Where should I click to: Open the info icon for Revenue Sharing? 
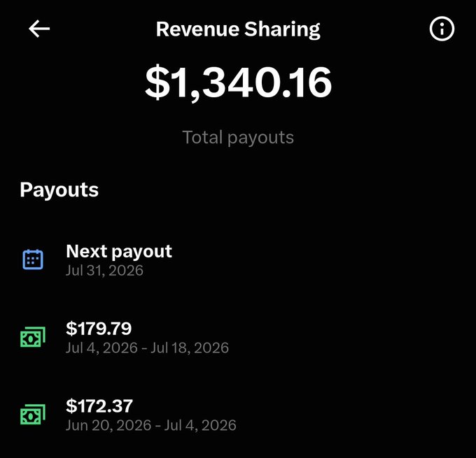pyautogui.click(x=442, y=29)
